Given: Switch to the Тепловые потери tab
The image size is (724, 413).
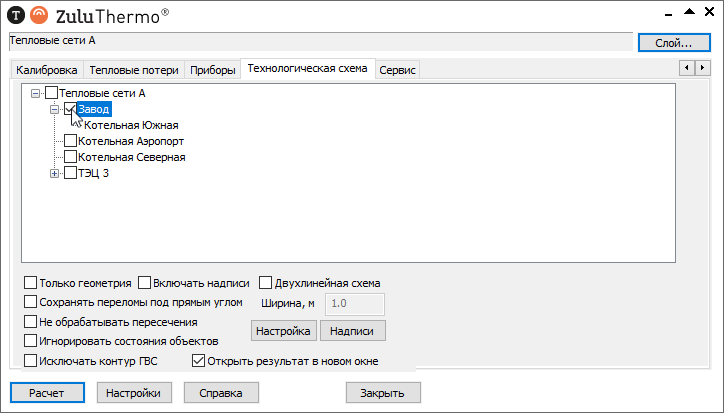Looking at the screenshot, I should pos(134,70).
